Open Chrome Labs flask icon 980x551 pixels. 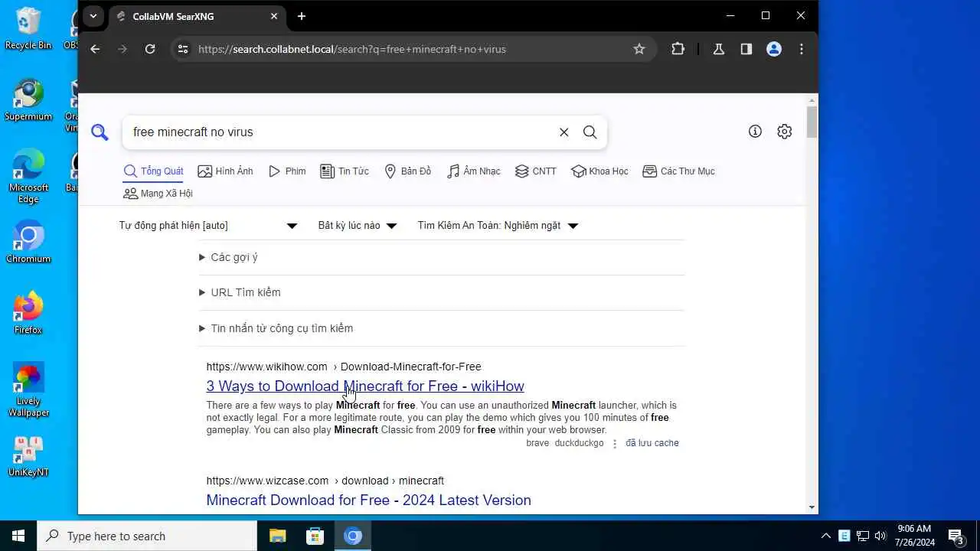pos(718,49)
